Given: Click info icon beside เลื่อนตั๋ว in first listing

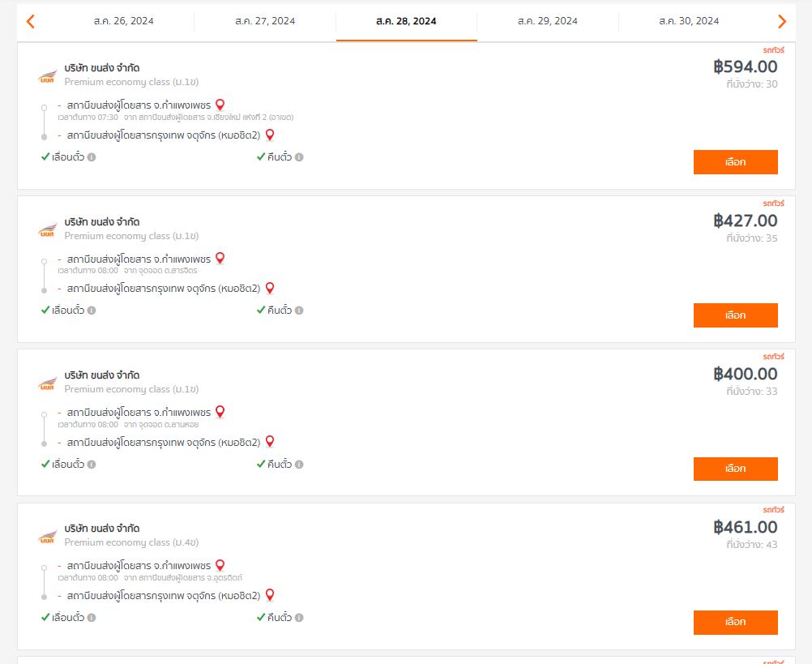Looking at the screenshot, I should pyautogui.click(x=92, y=157).
